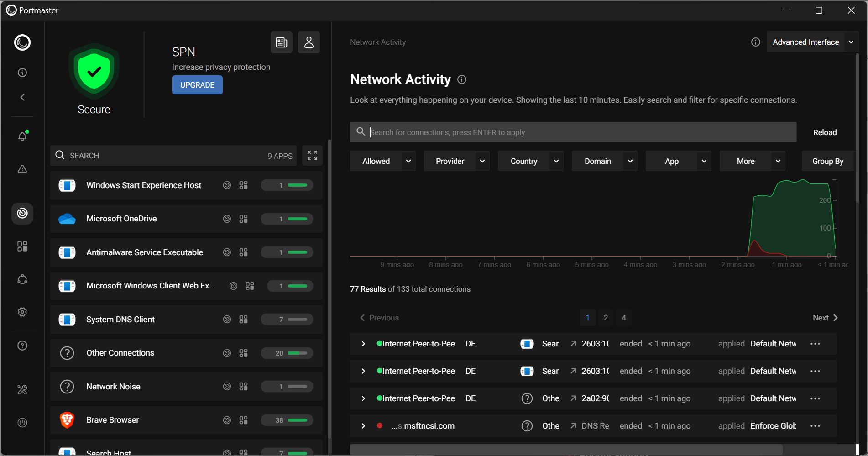Click Reload to refresh network activity
Viewport: 868px width, 456px height.
click(824, 132)
